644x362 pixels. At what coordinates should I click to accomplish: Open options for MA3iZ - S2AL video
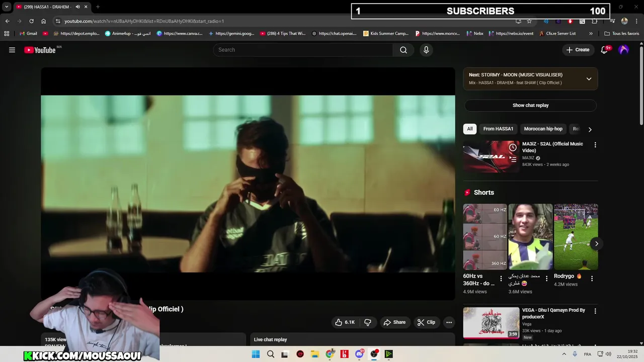(595, 145)
